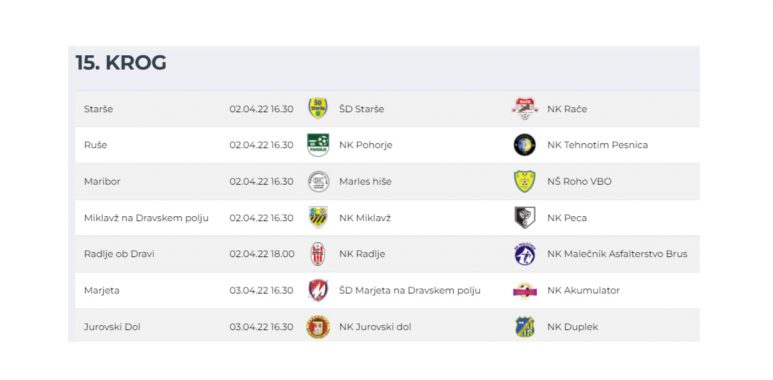Click the yellow NŠ Roho VBO crest
The width and height of the screenshot is (773, 380).
(x=525, y=181)
